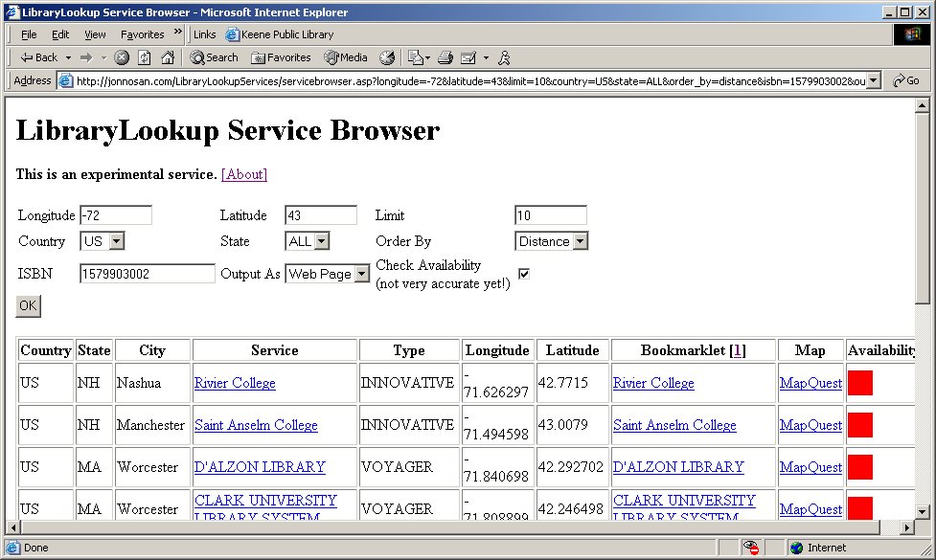Launch the Messenger toolbar icon
The height and width of the screenshot is (560, 936).
point(505,57)
